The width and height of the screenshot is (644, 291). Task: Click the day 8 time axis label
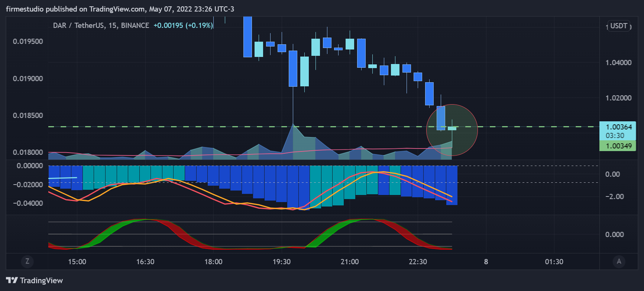[486, 262]
